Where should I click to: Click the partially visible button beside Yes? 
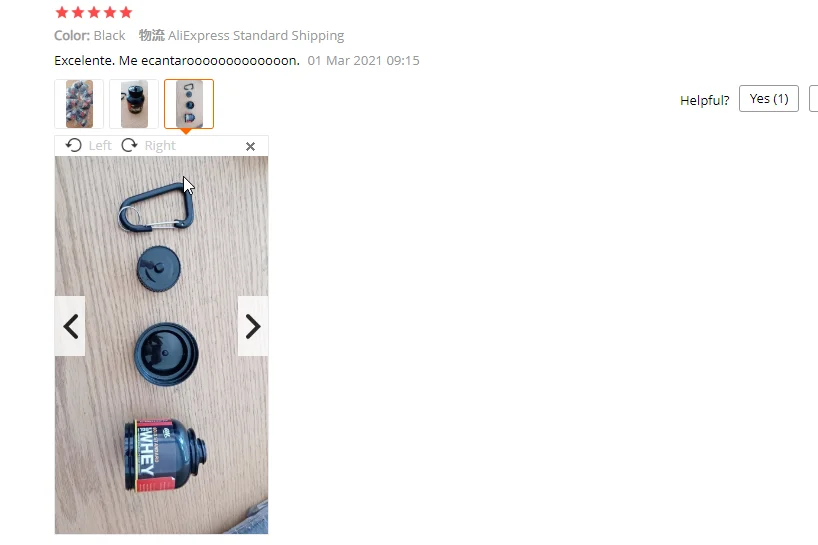(813, 99)
